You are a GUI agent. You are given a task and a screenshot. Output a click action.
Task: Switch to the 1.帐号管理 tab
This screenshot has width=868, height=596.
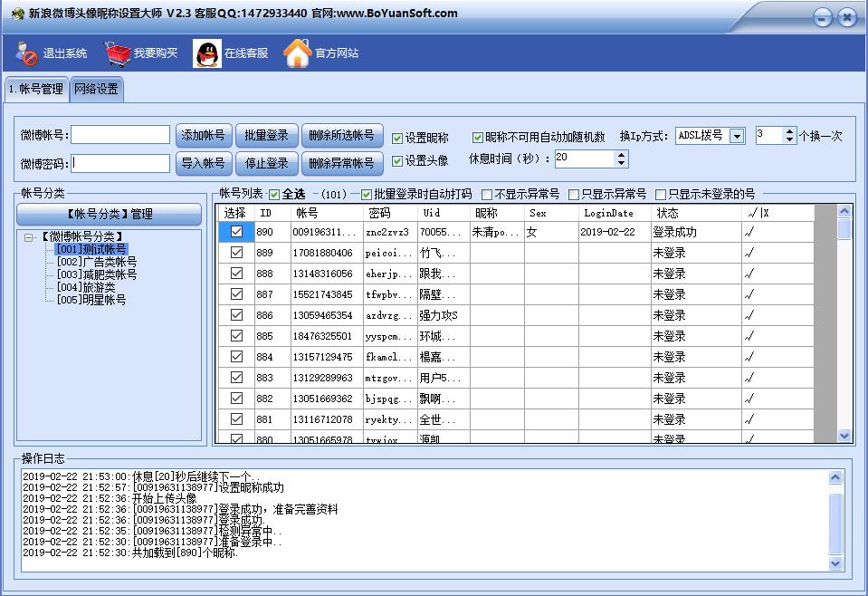(36, 89)
